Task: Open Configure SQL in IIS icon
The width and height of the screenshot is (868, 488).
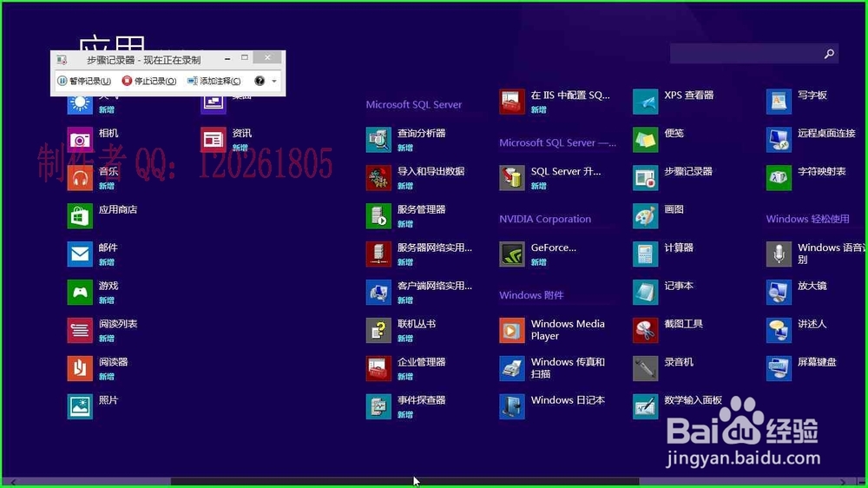Action: pyautogui.click(x=512, y=102)
